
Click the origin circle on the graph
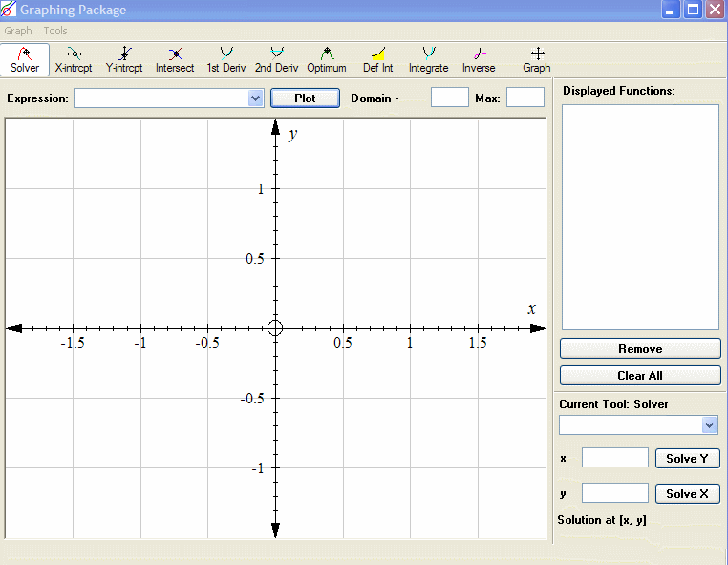tap(275, 328)
